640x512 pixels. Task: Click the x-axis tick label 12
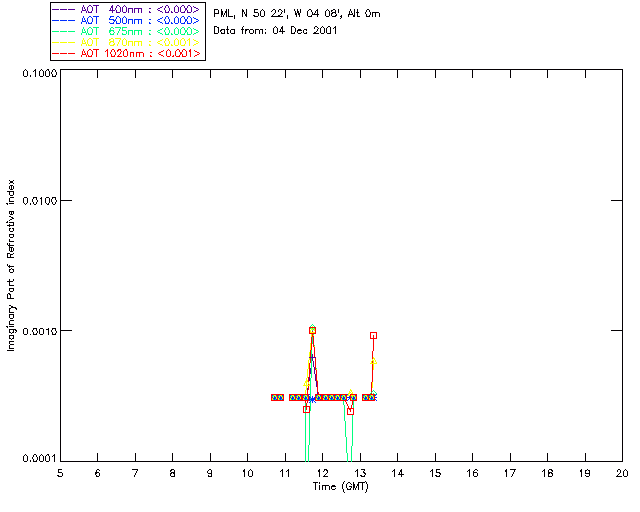[322, 473]
